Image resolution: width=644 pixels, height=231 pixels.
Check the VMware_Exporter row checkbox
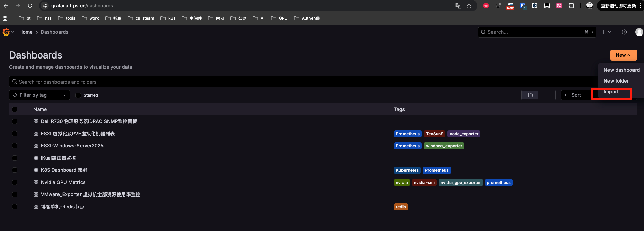tap(15, 194)
